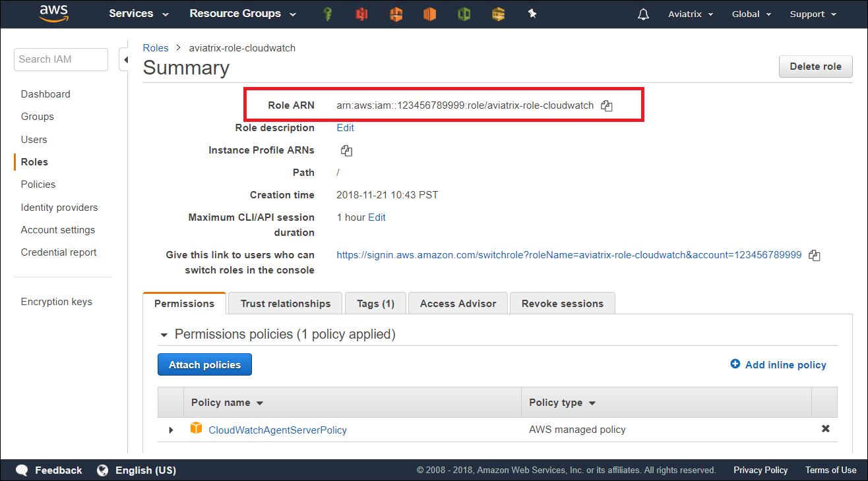Click inside the Search IAM field
This screenshot has width=868, height=481.
click(x=61, y=59)
